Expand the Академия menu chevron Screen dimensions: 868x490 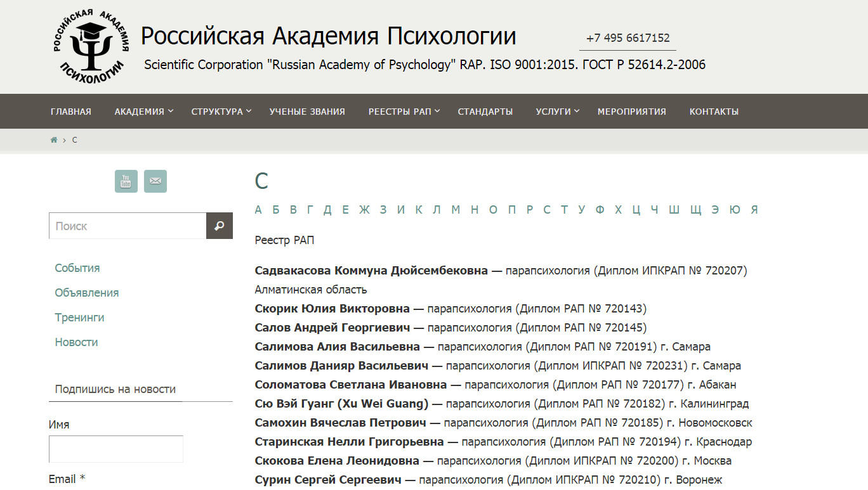pyautogui.click(x=171, y=111)
